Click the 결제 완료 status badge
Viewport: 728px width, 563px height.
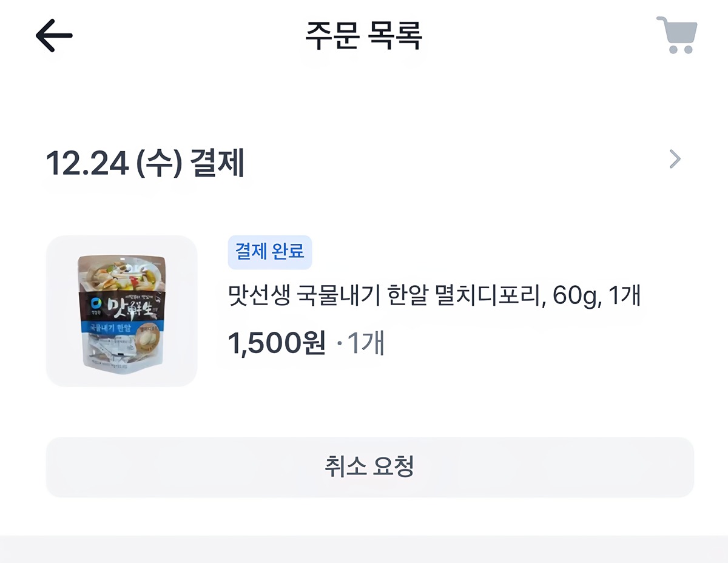click(x=270, y=252)
